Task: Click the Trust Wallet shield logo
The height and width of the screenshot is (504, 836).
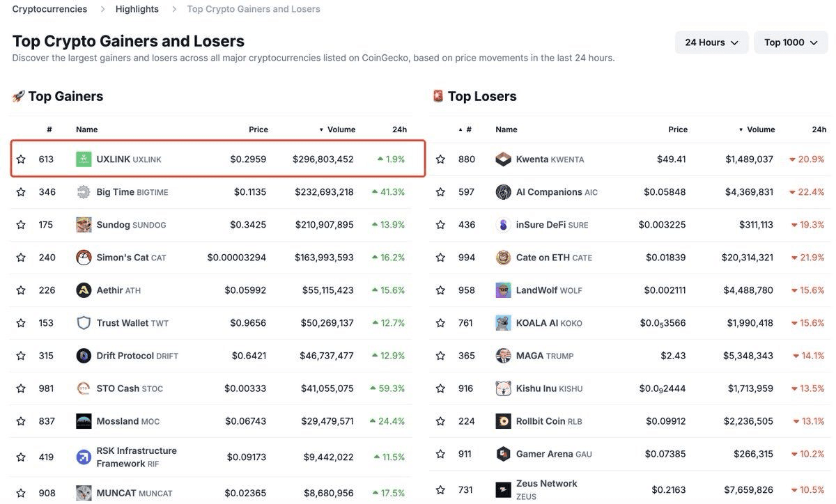Action: coord(84,323)
